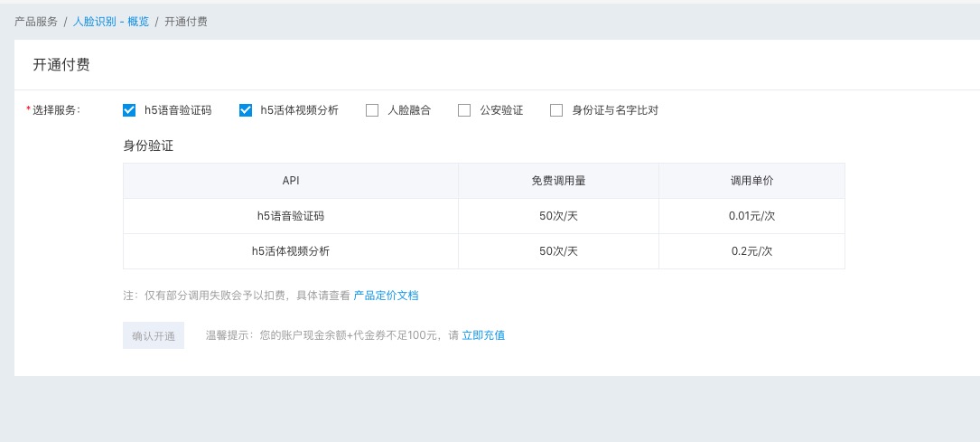Click the 0.01元/次 price cell
Screen dimensions: 980x442
tap(751, 216)
